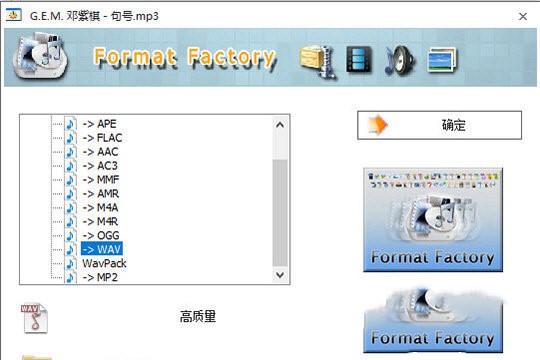540x360 pixels.
Task: Select the video film strip icon
Action: click(359, 59)
